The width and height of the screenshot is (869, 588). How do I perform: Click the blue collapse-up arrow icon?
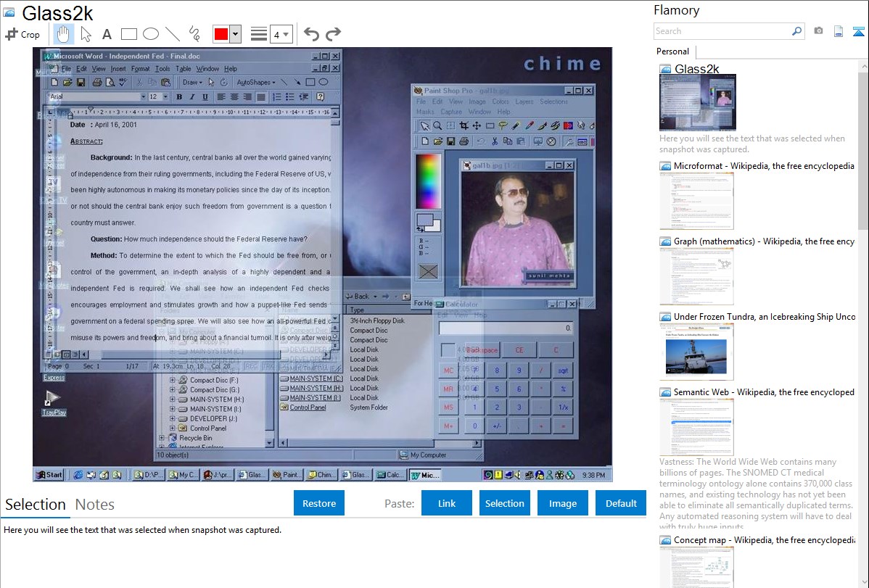[858, 31]
